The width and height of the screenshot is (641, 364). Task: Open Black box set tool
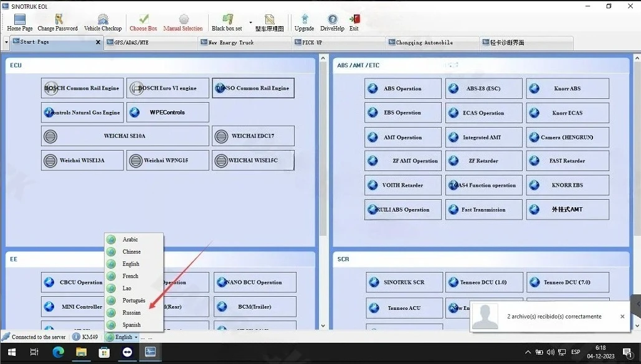(227, 22)
